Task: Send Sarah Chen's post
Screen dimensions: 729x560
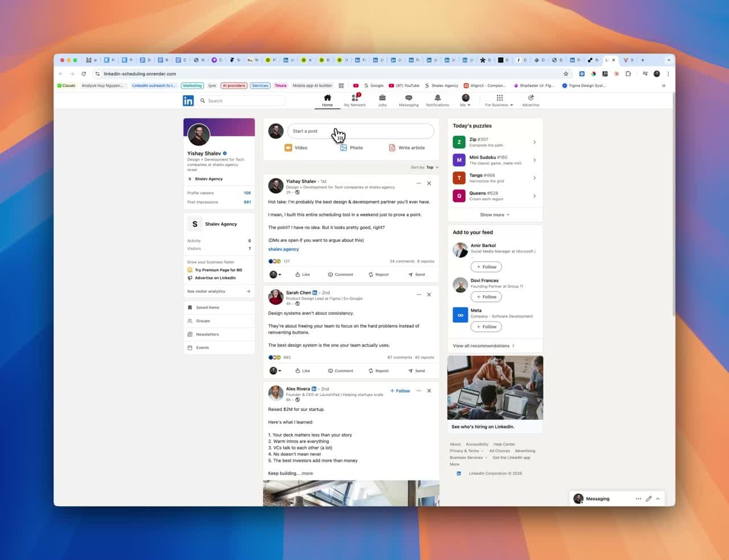Action: (x=416, y=370)
